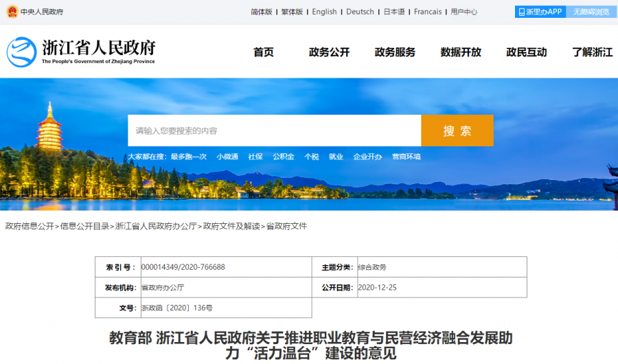Open breadcrumb 政府文件及解读
618x364 pixels.
(x=231, y=226)
